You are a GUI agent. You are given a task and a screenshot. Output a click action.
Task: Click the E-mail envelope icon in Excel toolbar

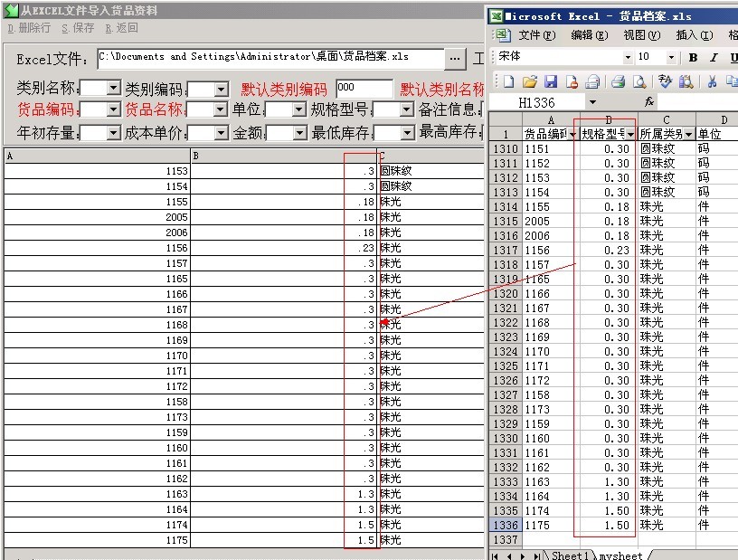592,82
